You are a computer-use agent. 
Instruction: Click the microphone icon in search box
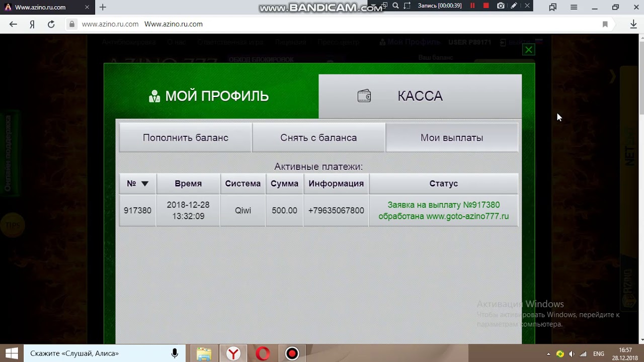pyautogui.click(x=175, y=353)
